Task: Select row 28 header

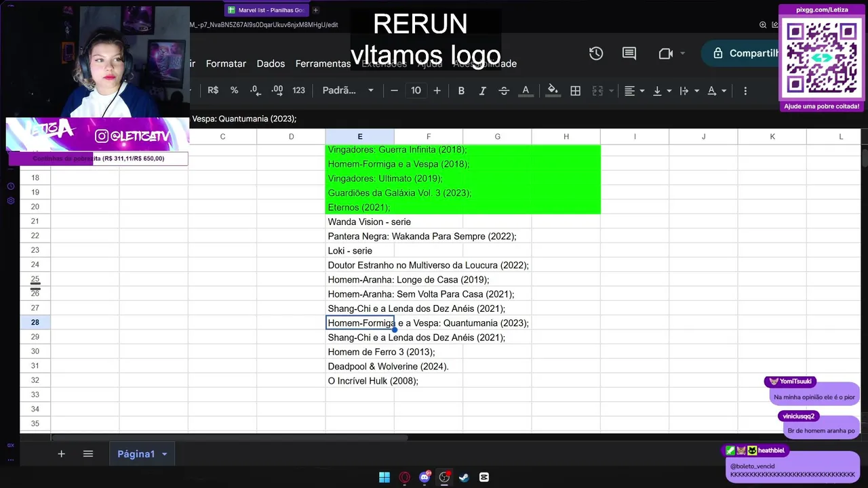Action: (x=35, y=323)
